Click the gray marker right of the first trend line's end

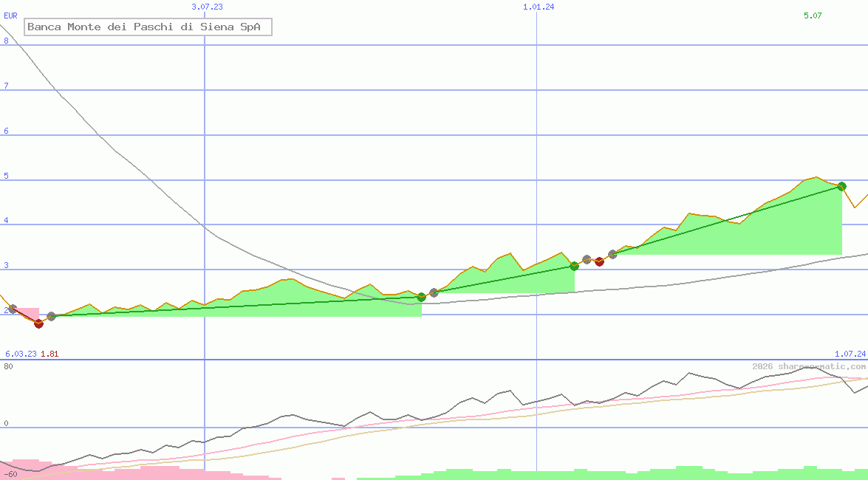[x=434, y=292]
